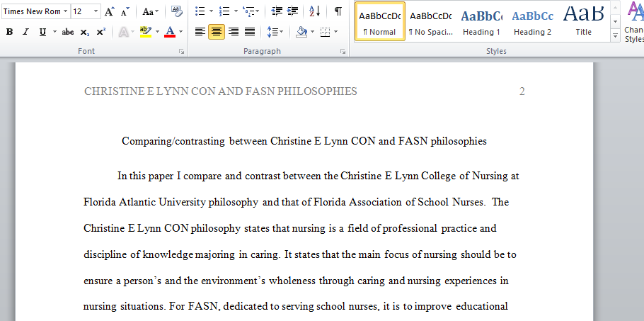Screen dimensions: 644x321
Task: Open Paragraph dialog box launcher
Action: tap(343, 52)
